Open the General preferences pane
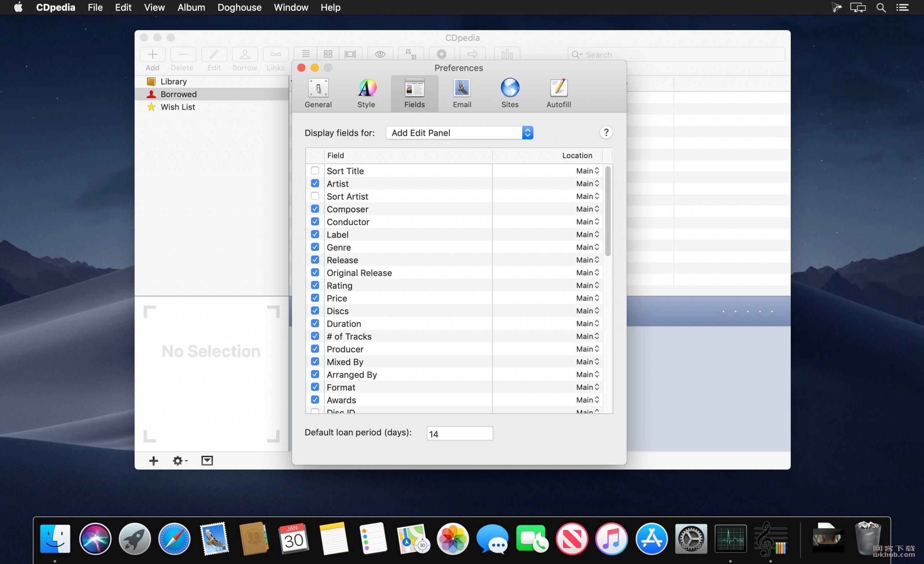This screenshot has height=564, width=924. (318, 93)
